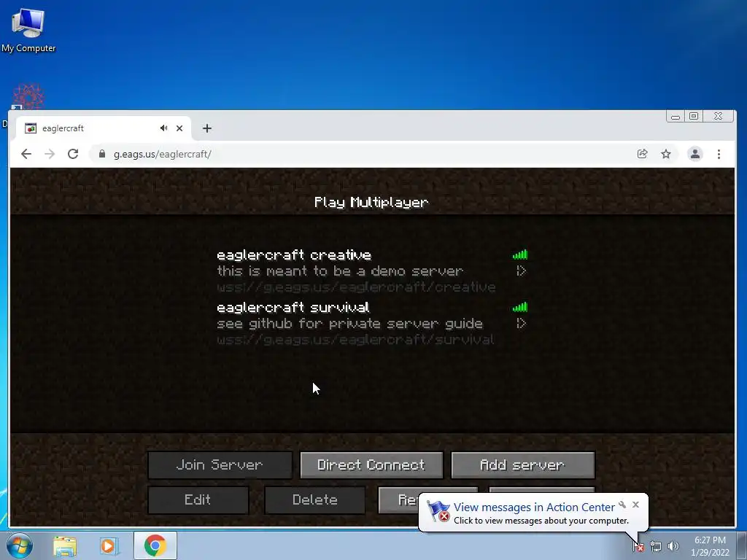Close the Action Center notification balloon

635,505
